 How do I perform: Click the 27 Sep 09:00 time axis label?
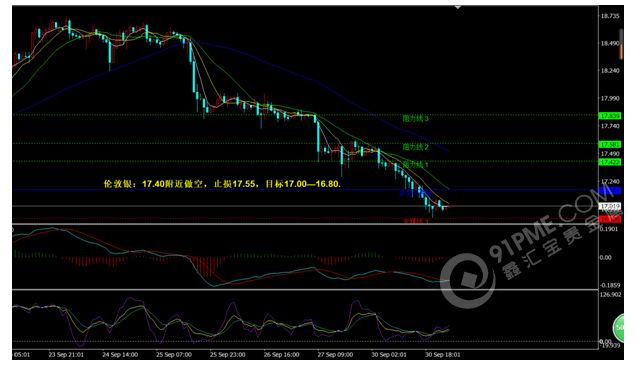335,354
